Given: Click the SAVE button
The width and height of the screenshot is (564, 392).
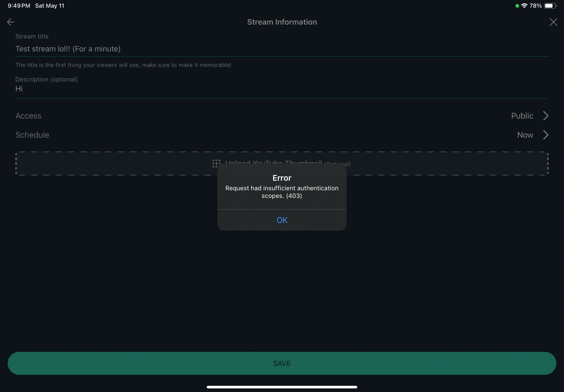Looking at the screenshot, I should pyautogui.click(x=282, y=363).
